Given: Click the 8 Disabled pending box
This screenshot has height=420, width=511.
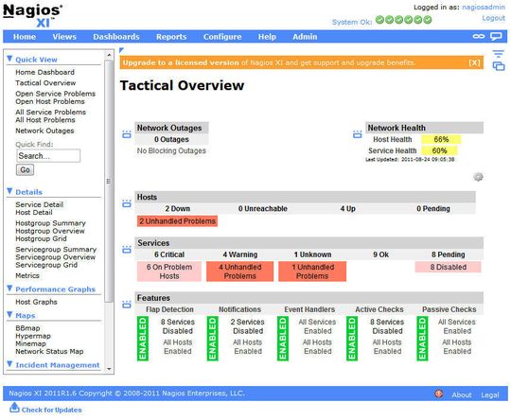Looking at the screenshot, I should [x=449, y=267].
